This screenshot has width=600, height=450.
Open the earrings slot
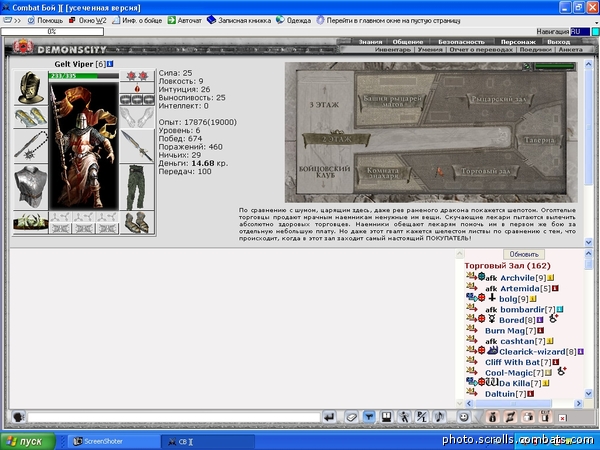click(137, 76)
